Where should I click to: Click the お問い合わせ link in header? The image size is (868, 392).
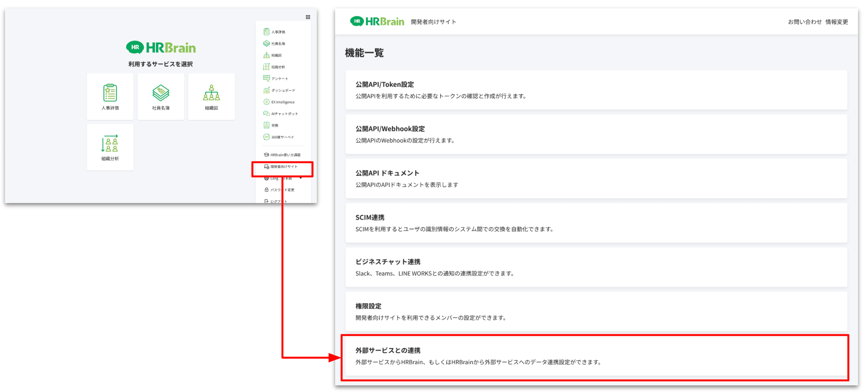(x=805, y=22)
